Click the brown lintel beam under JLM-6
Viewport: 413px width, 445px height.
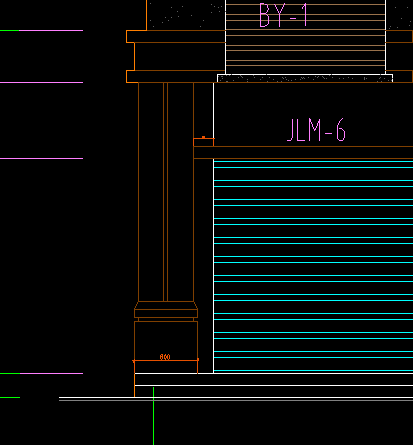(303, 152)
